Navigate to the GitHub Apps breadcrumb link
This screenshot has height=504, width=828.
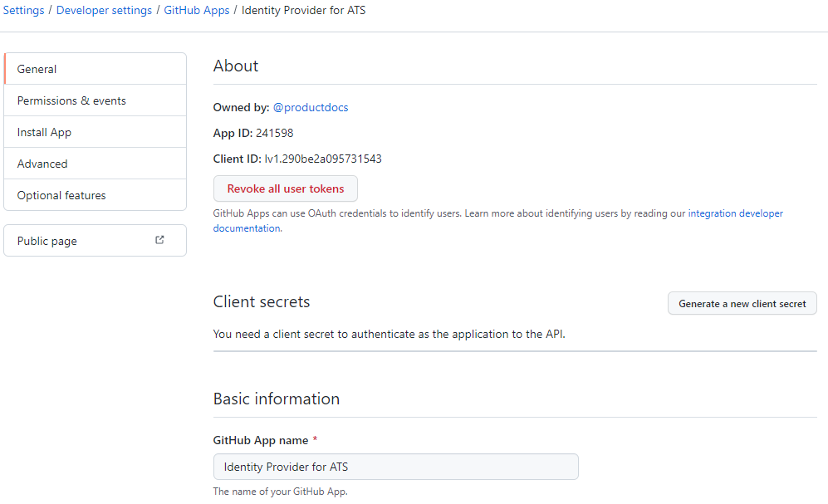click(198, 11)
